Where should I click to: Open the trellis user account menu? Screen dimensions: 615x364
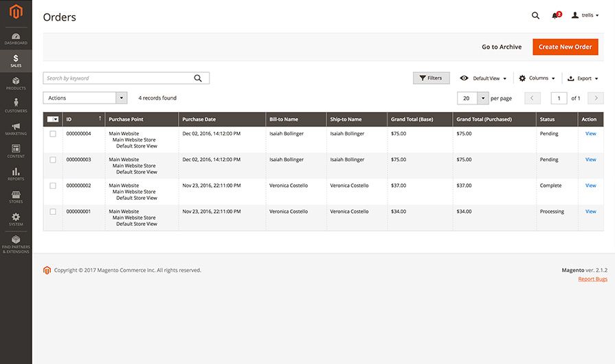(585, 15)
